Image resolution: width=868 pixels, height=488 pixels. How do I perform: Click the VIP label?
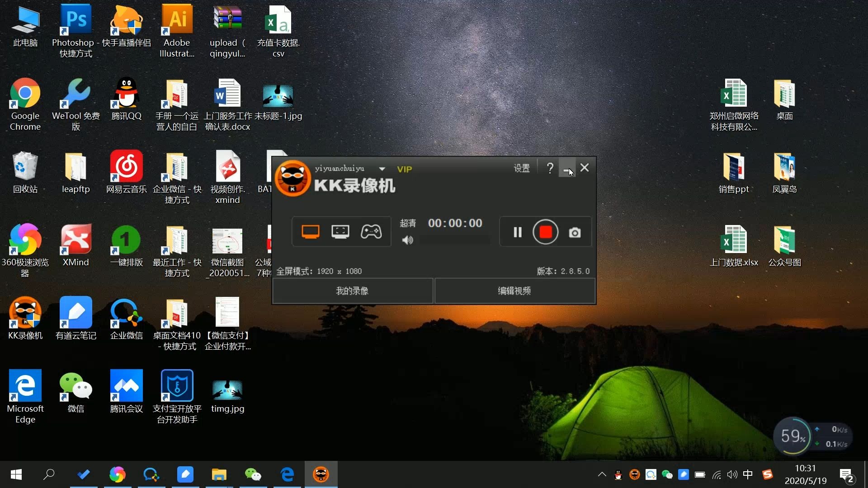(x=404, y=169)
